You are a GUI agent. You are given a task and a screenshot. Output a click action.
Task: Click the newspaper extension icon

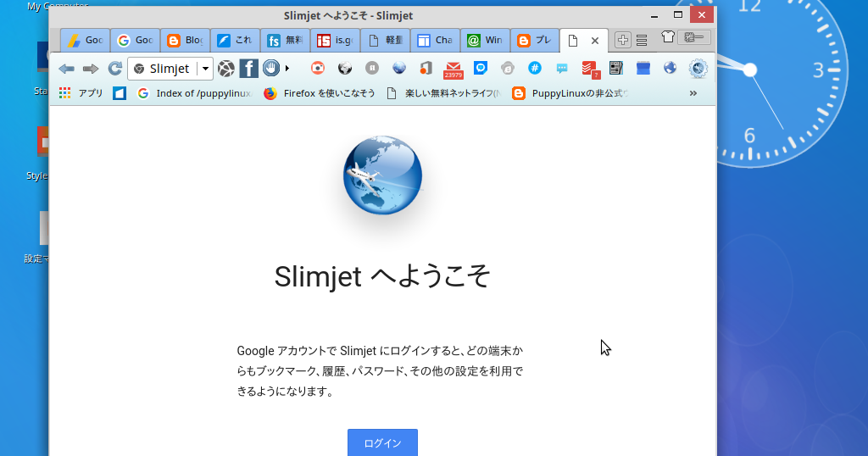tap(616, 68)
